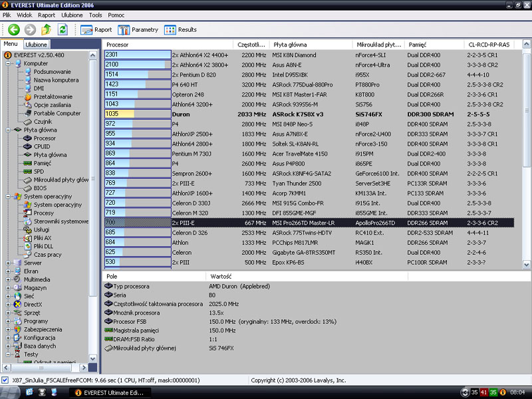Open the Procesy tree item
Image resolution: width=532 pixels, height=399 pixels.
pyautogui.click(x=43, y=213)
